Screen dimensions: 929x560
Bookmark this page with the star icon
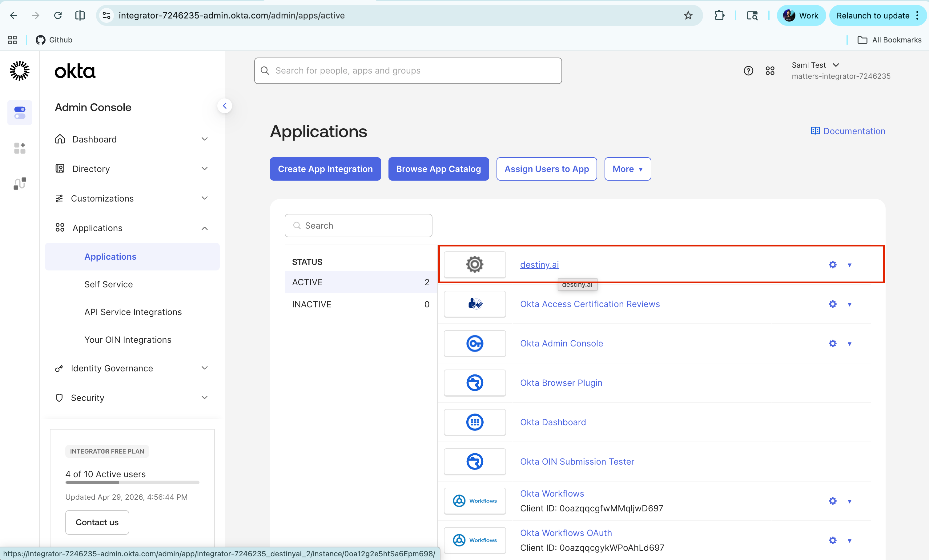[x=688, y=15]
